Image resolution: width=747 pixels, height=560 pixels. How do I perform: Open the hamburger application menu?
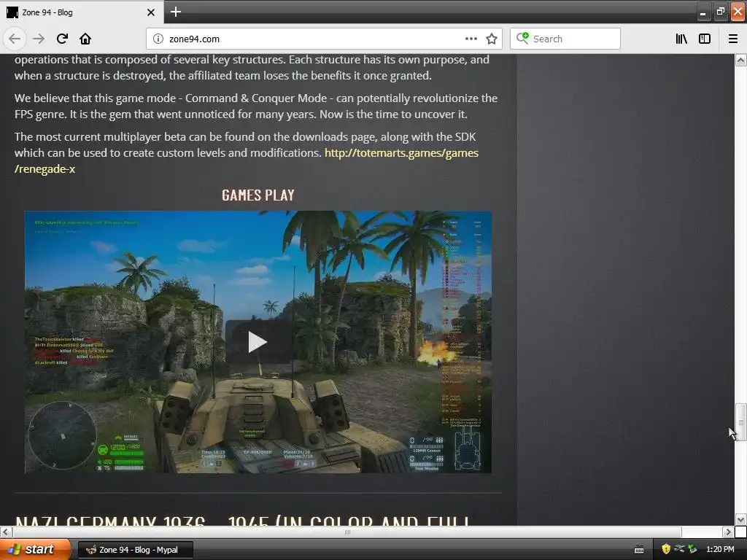pos(732,39)
